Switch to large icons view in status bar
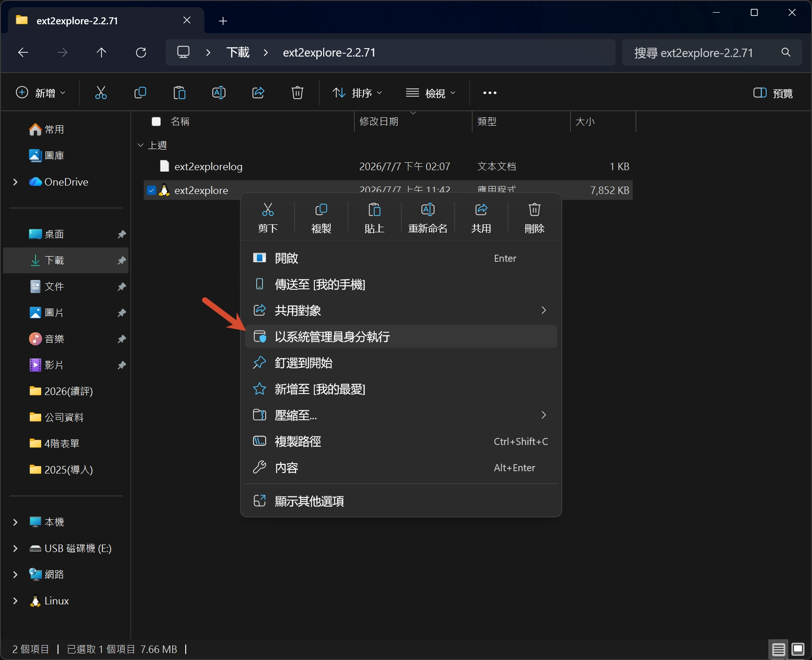Image resolution: width=812 pixels, height=660 pixels. point(798,649)
